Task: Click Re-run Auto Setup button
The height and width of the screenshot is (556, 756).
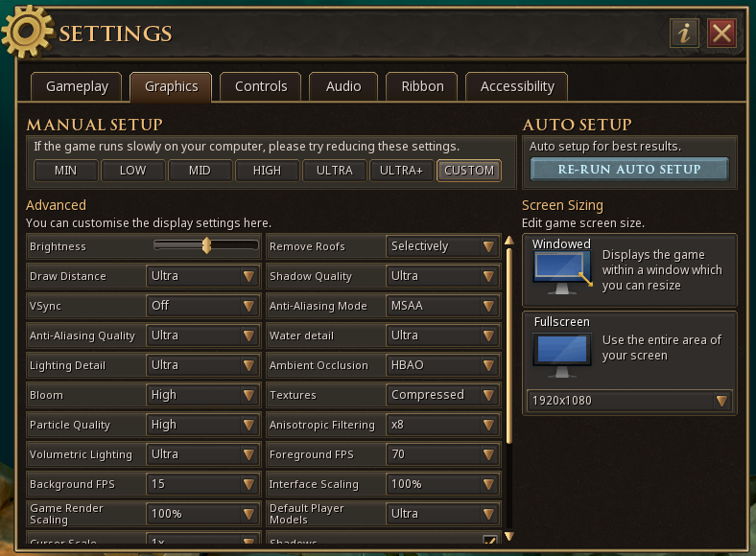Action: pos(629,170)
